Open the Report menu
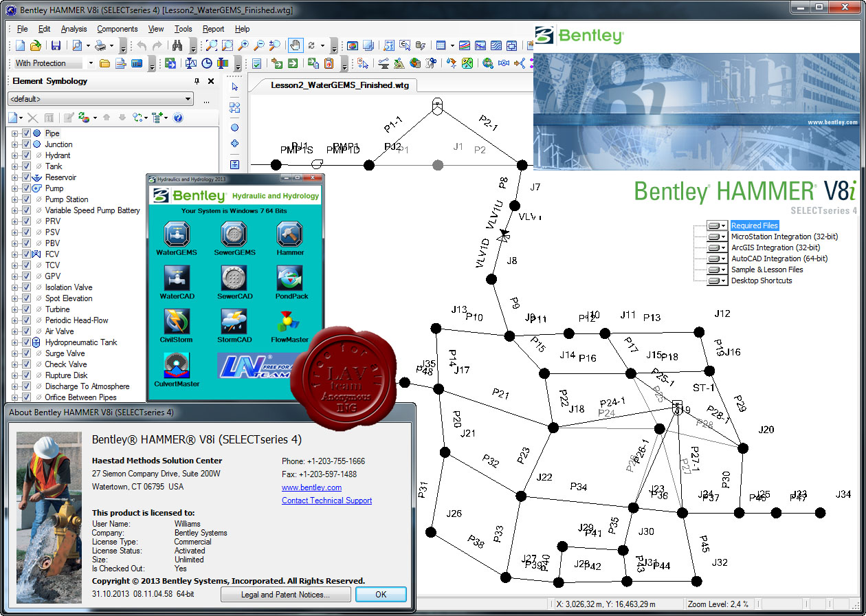Screen dimensions: 866x616 (213, 29)
